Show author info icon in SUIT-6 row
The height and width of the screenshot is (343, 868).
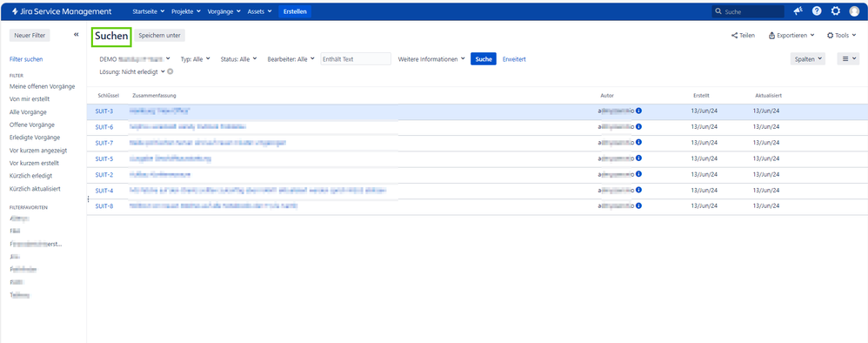tap(638, 127)
